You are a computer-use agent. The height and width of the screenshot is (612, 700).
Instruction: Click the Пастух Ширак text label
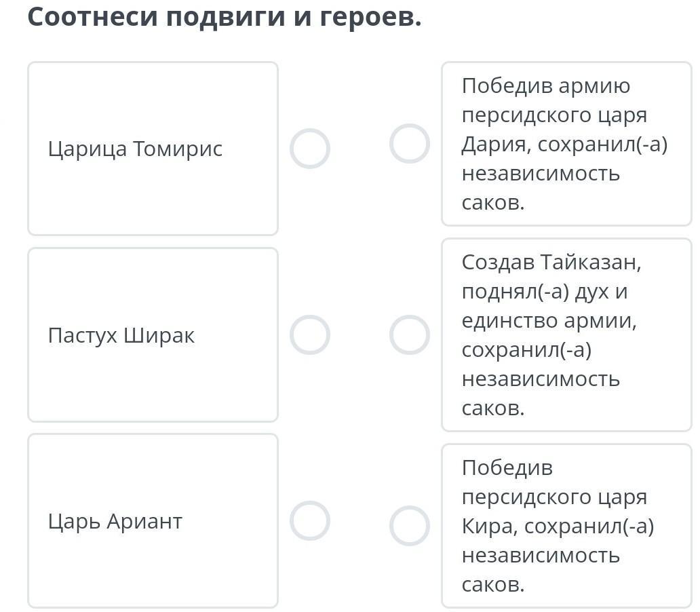coord(121,335)
